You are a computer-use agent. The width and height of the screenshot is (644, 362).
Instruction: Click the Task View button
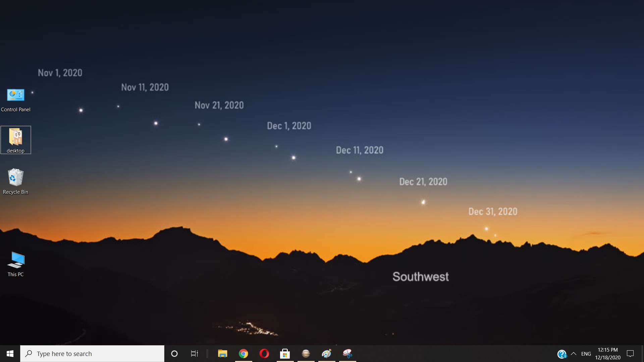click(194, 353)
